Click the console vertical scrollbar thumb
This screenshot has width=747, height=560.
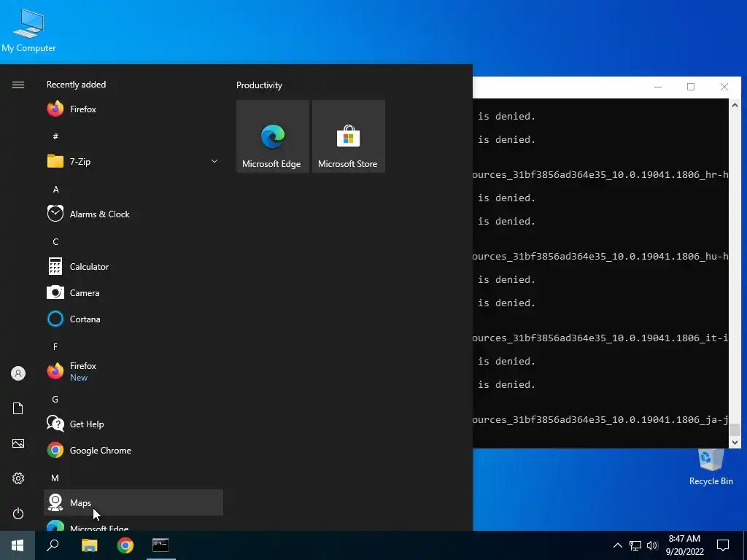point(735,429)
